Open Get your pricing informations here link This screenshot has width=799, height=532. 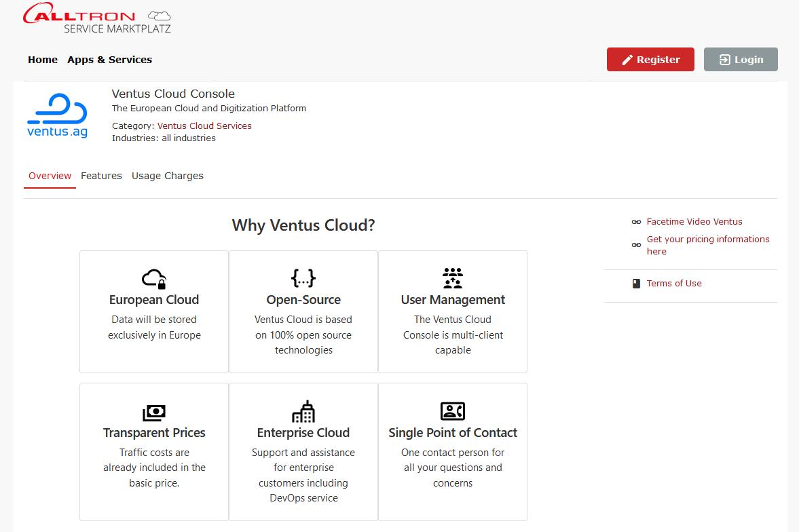point(708,245)
